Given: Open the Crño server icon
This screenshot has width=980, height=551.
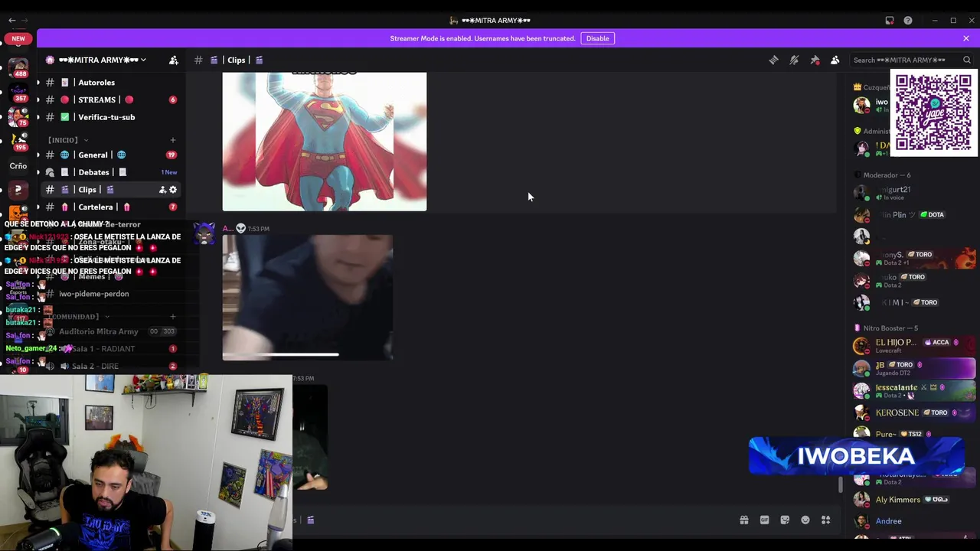Looking at the screenshot, I should tap(18, 166).
